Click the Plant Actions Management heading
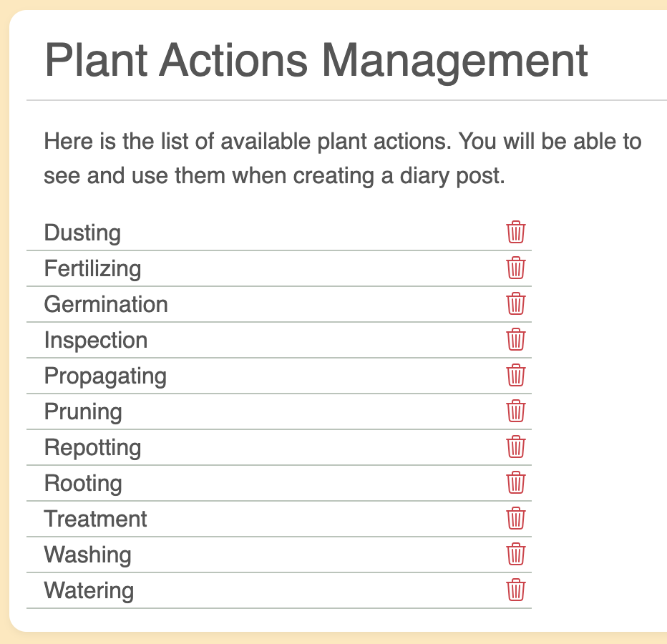 [316, 62]
